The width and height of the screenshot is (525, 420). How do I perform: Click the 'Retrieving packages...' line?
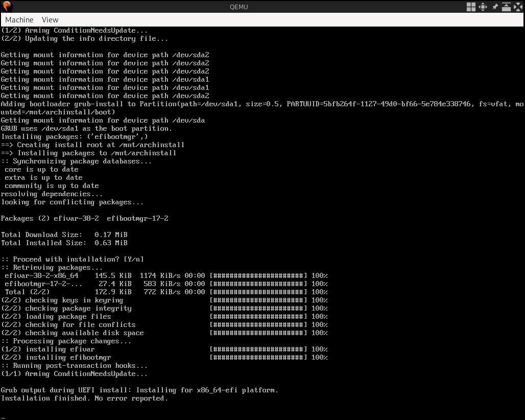52,268
